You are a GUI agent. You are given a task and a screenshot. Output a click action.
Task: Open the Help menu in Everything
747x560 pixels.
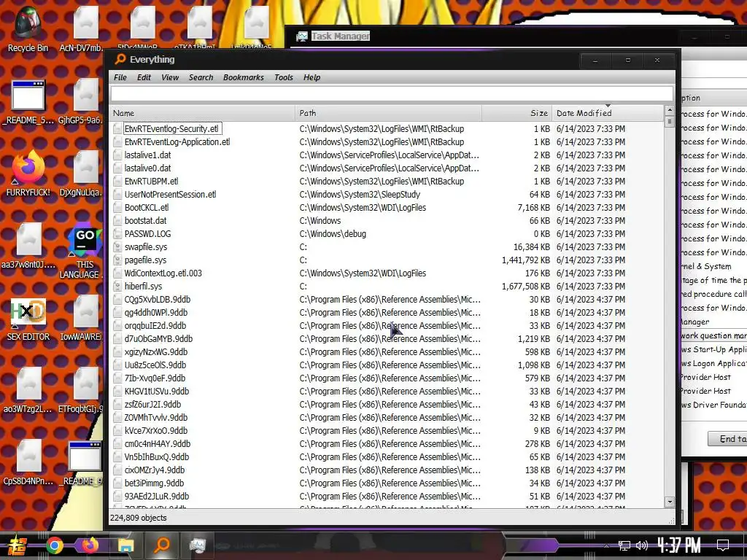(312, 77)
